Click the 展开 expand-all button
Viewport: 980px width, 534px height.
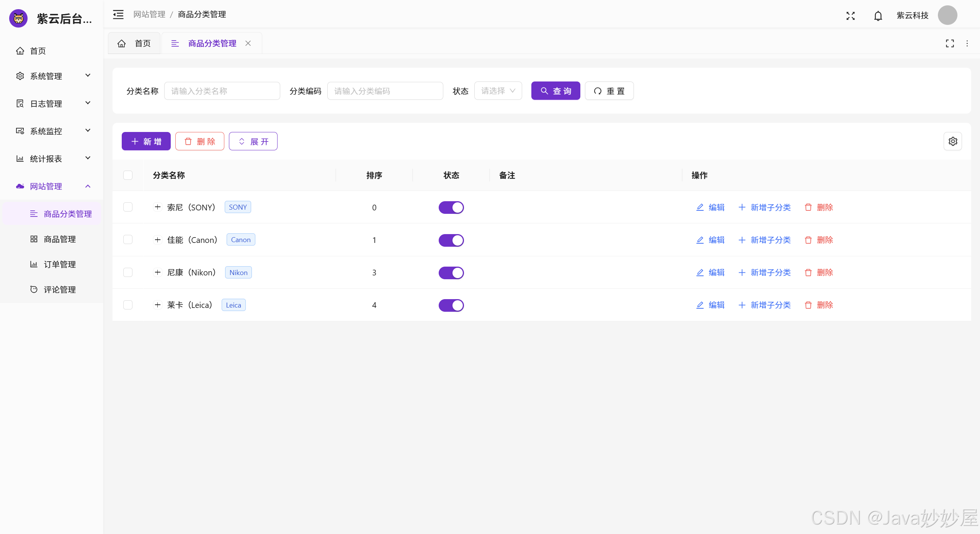[253, 141]
